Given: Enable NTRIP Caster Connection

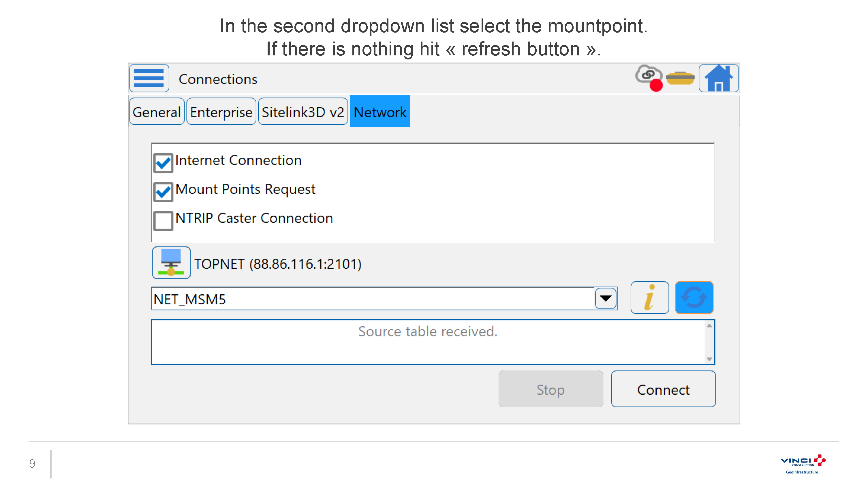Looking at the screenshot, I should pos(164,221).
